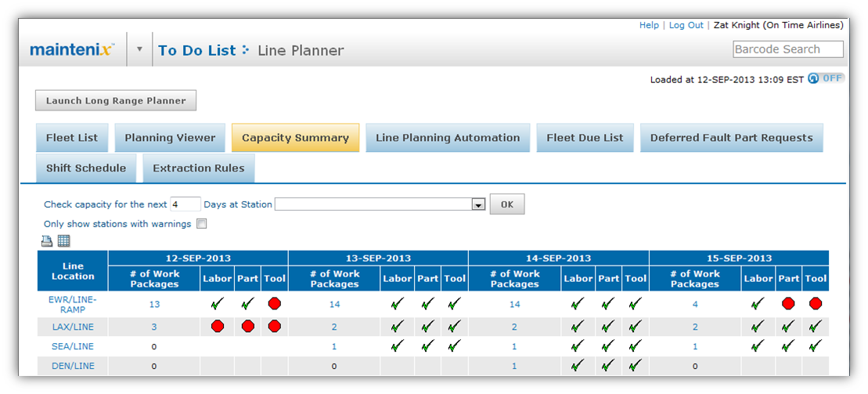Click red Labor warning icon in LAX/LINE row

tap(218, 326)
